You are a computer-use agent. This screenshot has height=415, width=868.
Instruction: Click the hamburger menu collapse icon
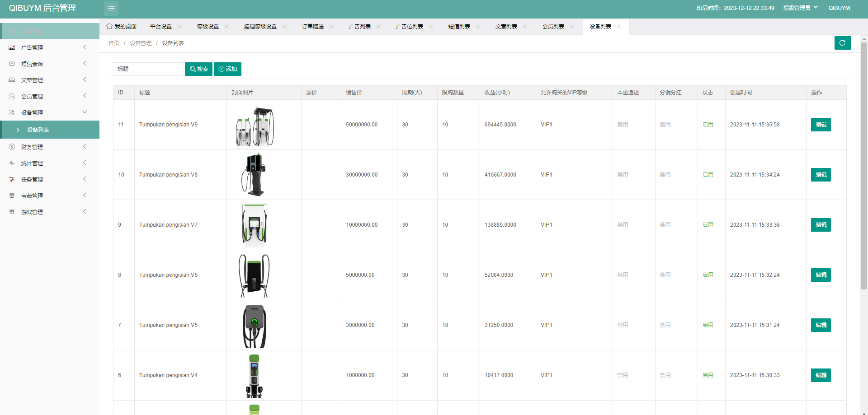click(111, 8)
